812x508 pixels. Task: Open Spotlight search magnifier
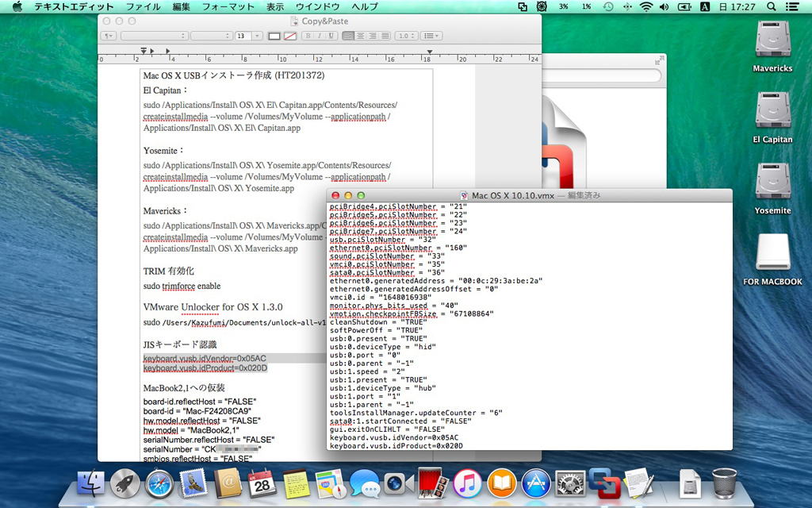772,6
